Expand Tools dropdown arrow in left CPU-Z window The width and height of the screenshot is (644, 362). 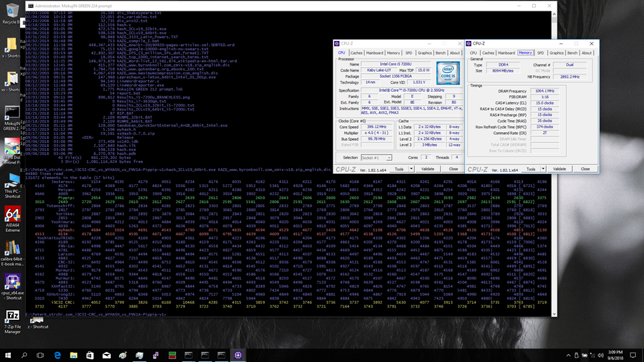[411, 169]
